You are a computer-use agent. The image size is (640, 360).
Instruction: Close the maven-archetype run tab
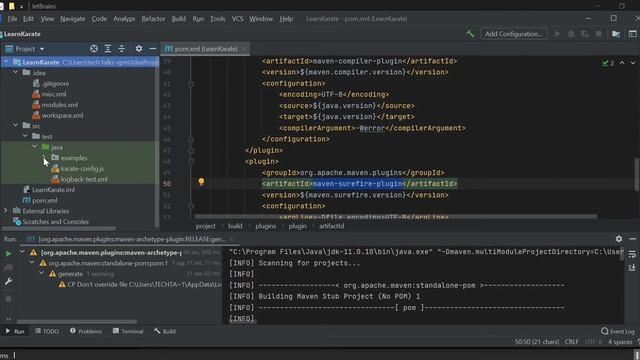point(231,239)
